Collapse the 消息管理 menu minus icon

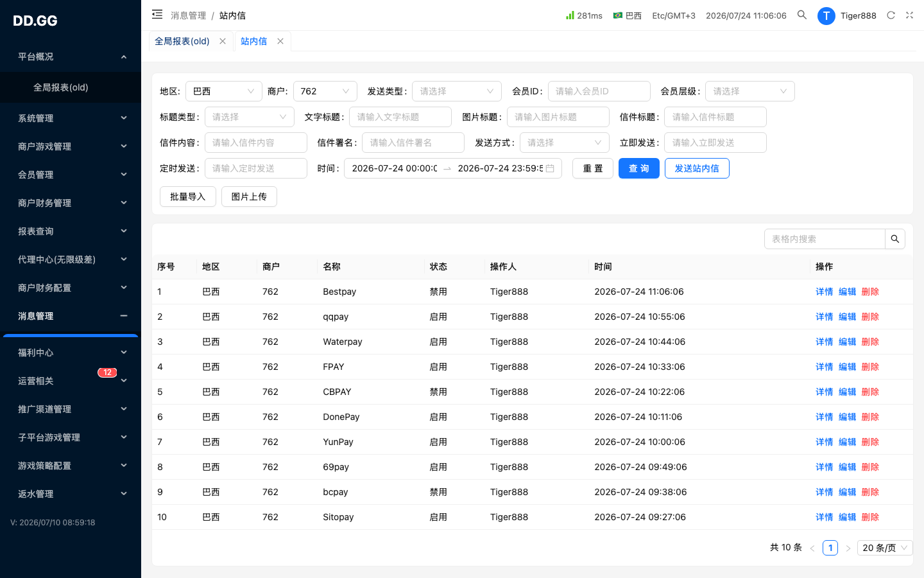pyautogui.click(x=124, y=316)
